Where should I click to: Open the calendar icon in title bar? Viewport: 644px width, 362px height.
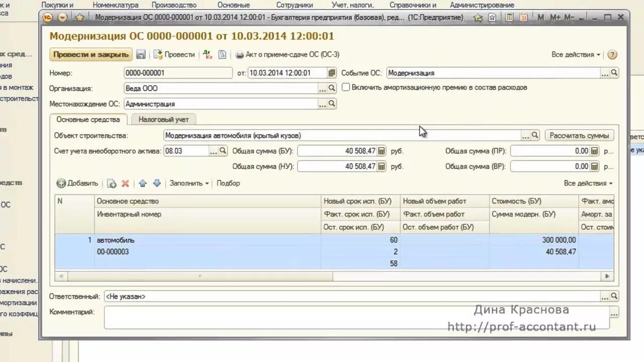coord(524,17)
